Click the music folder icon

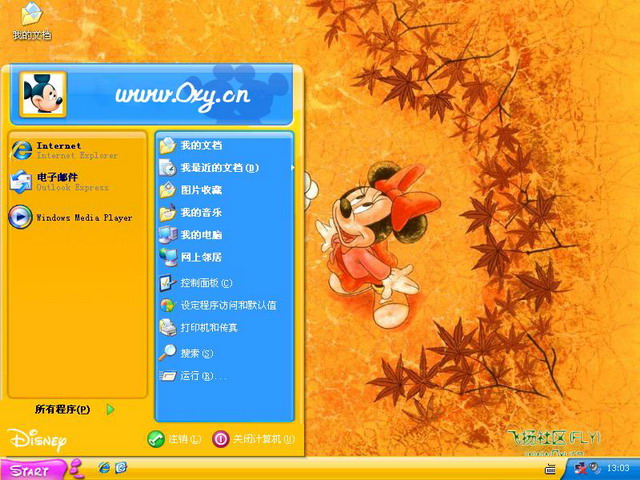click(167, 213)
